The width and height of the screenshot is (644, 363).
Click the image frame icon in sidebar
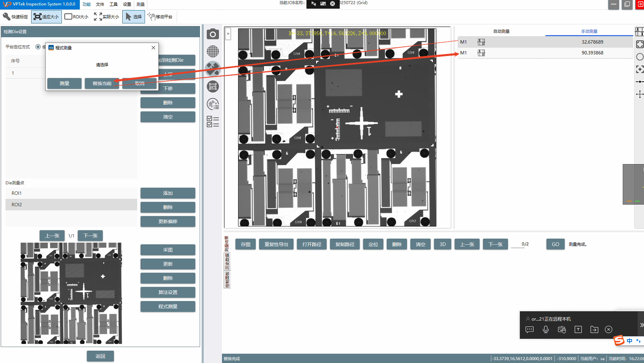[x=213, y=86]
